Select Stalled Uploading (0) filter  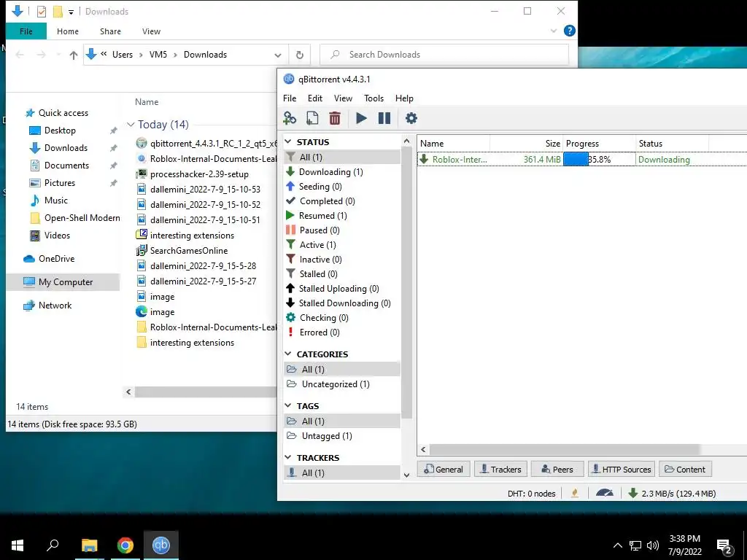pos(342,289)
